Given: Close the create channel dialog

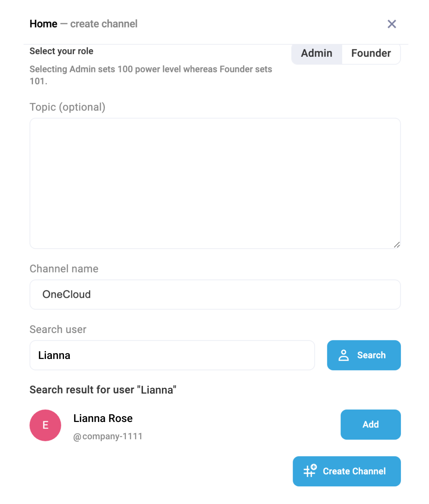Looking at the screenshot, I should 392,24.
